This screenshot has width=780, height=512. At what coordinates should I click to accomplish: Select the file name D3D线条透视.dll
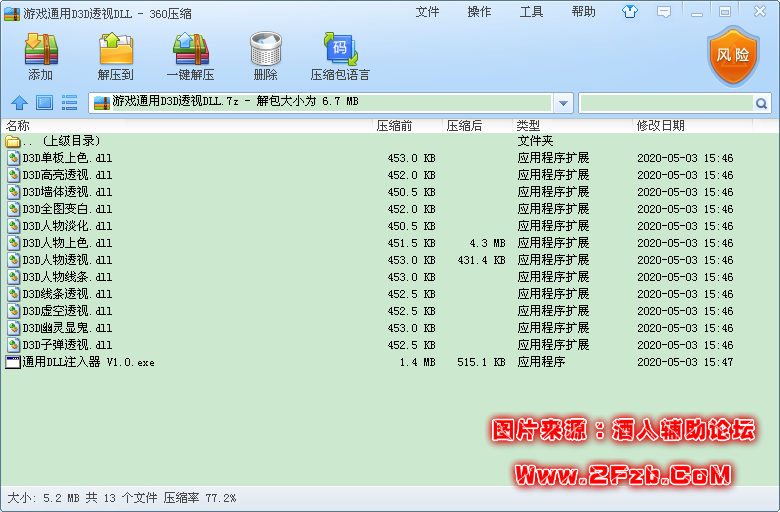click(67, 294)
